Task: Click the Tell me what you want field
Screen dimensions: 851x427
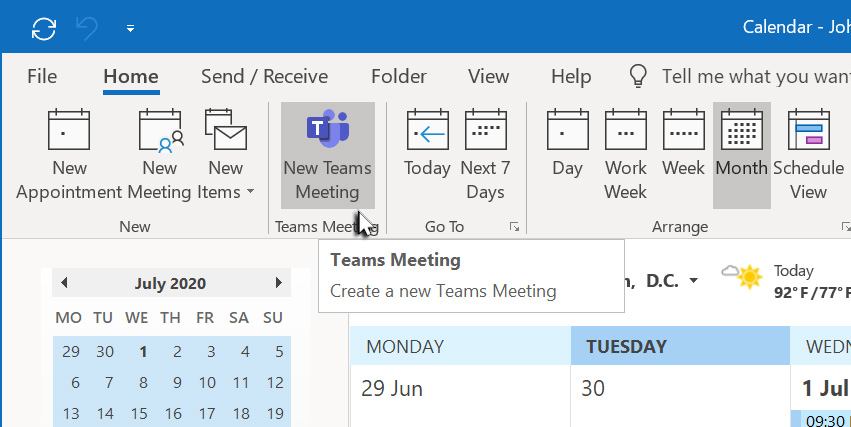Action: 750,76
